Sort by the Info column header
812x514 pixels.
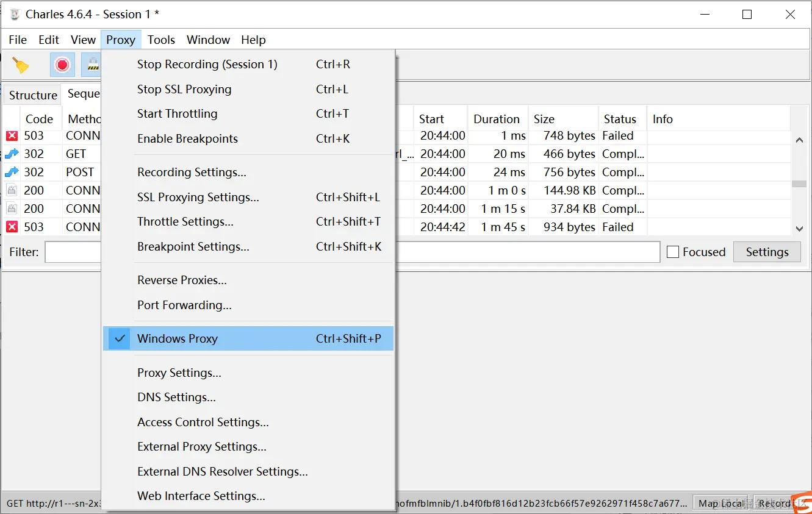[x=718, y=119]
